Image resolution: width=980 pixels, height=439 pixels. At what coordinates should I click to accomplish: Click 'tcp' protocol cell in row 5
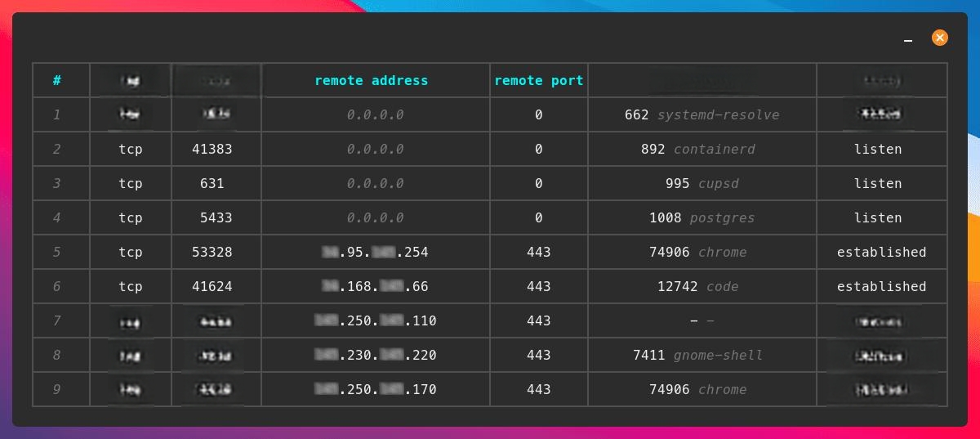click(x=131, y=252)
